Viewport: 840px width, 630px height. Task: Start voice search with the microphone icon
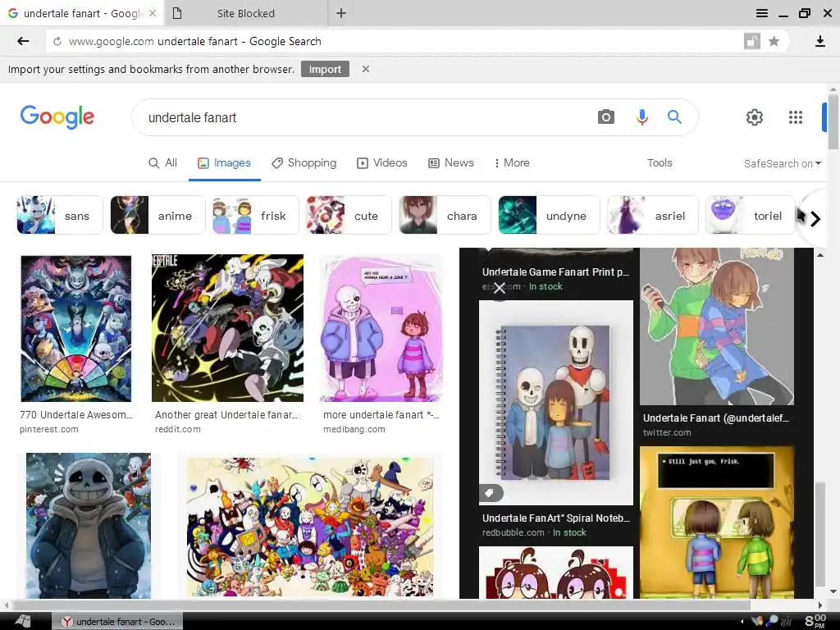[x=641, y=116]
